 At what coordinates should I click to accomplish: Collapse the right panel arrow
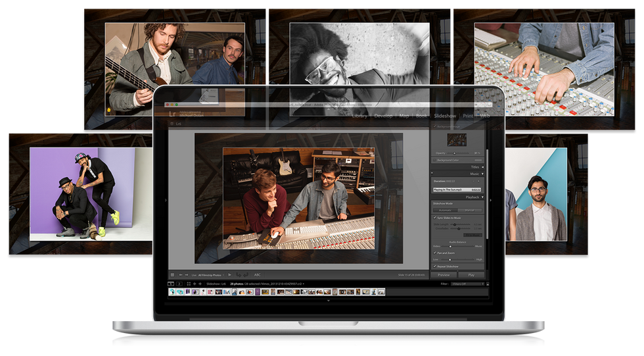(x=490, y=201)
